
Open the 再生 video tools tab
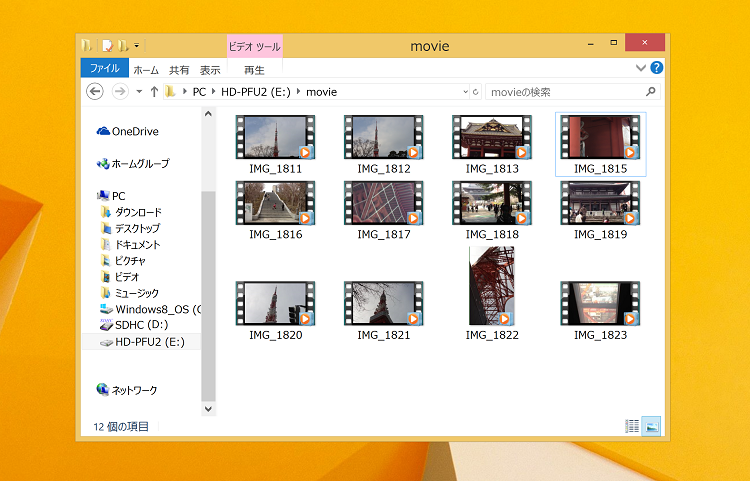254,70
